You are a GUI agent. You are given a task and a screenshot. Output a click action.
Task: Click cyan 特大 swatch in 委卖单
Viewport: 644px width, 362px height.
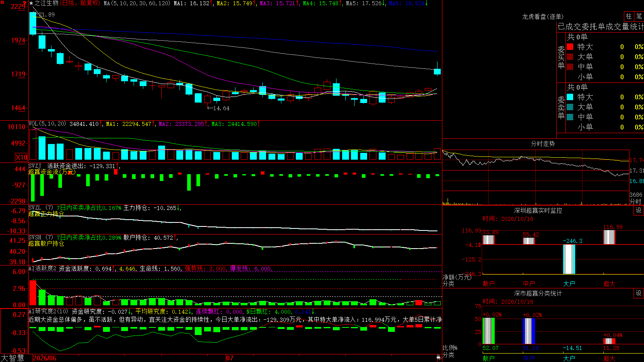pyautogui.click(x=570, y=97)
